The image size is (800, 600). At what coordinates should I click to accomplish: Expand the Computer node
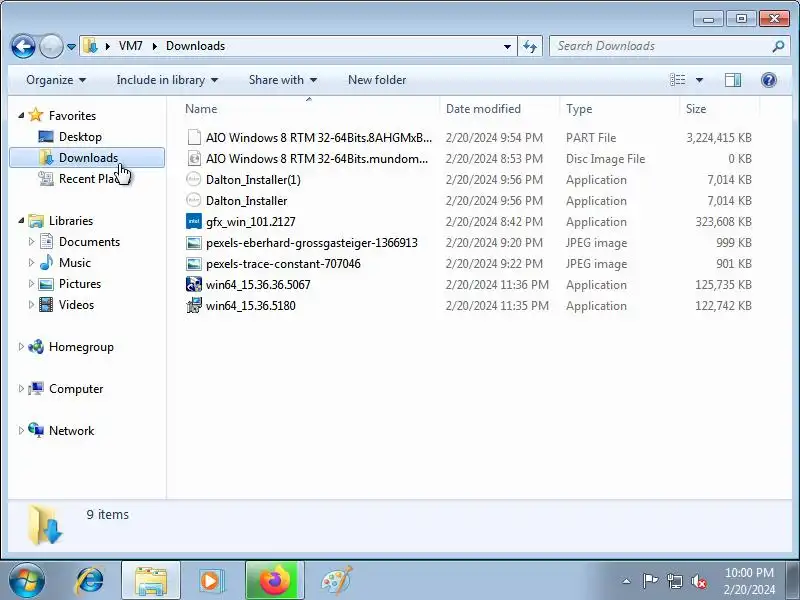click(x=21, y=388)
